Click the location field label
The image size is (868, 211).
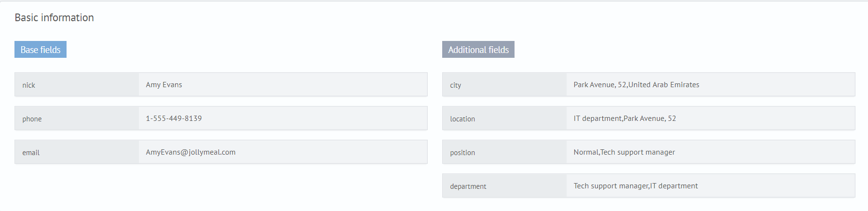[x=462, y=119]
